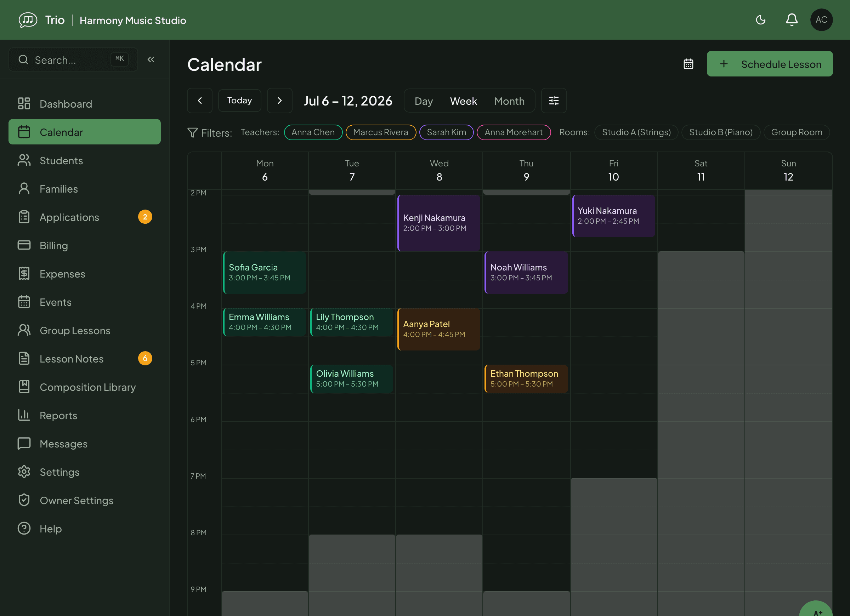Open Group Lessons section
The image size is (850, 616).
click(x=84, y=331)
